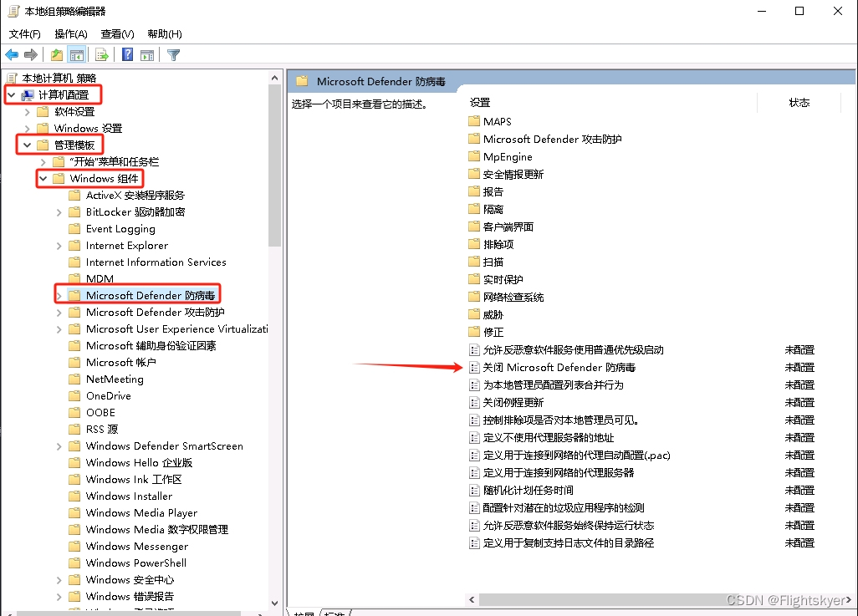Expand the Internet Explorer tree node

click(59, 246)
